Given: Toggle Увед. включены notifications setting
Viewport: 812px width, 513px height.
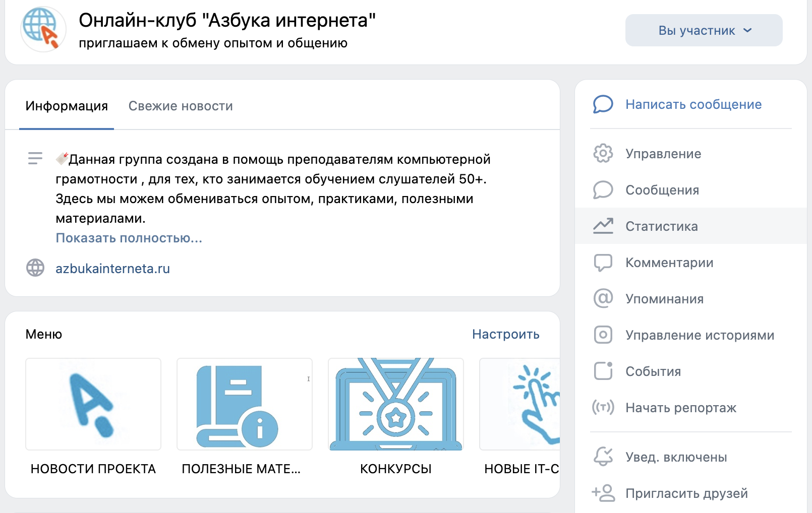Looking at the screenshot, I should 691,457.
